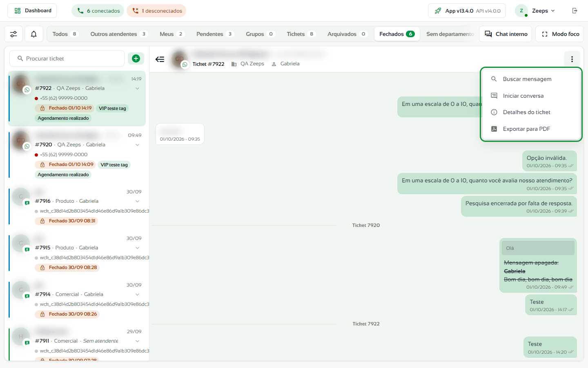Click Agendamento realizado tag on ticket #7922
Screen dimensions: 588x368
(63, 118)
